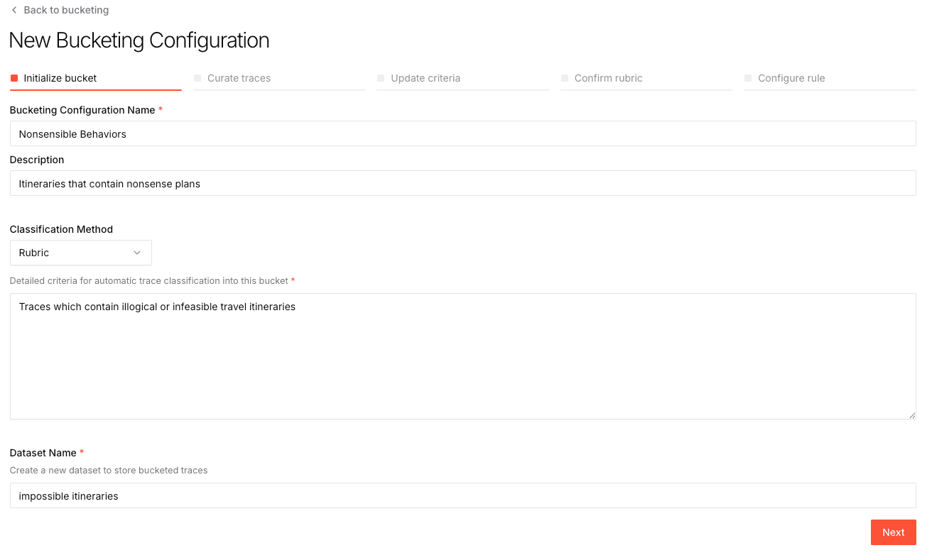The height and width of the screenshot is (560, 932).
Task: Click the detailed criteria text area
Action: 462,355
